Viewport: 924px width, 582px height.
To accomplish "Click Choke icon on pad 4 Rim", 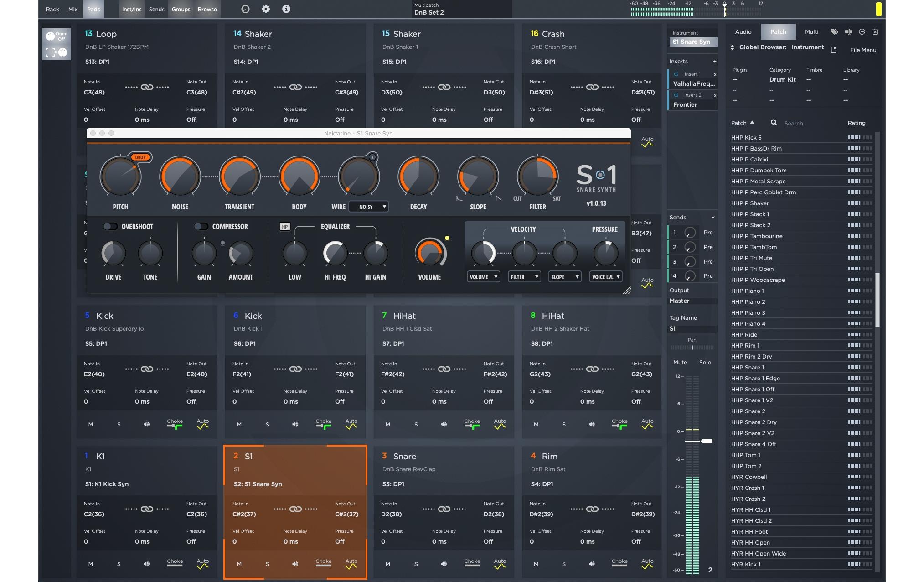I will [x=619, y=563].
